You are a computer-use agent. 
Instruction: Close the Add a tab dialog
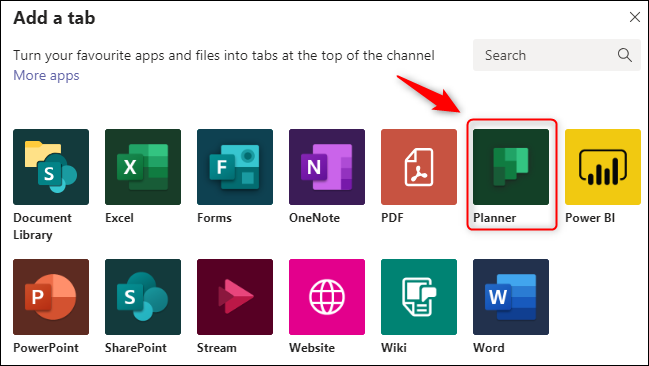pyautogui.click(x=635, y=17)
